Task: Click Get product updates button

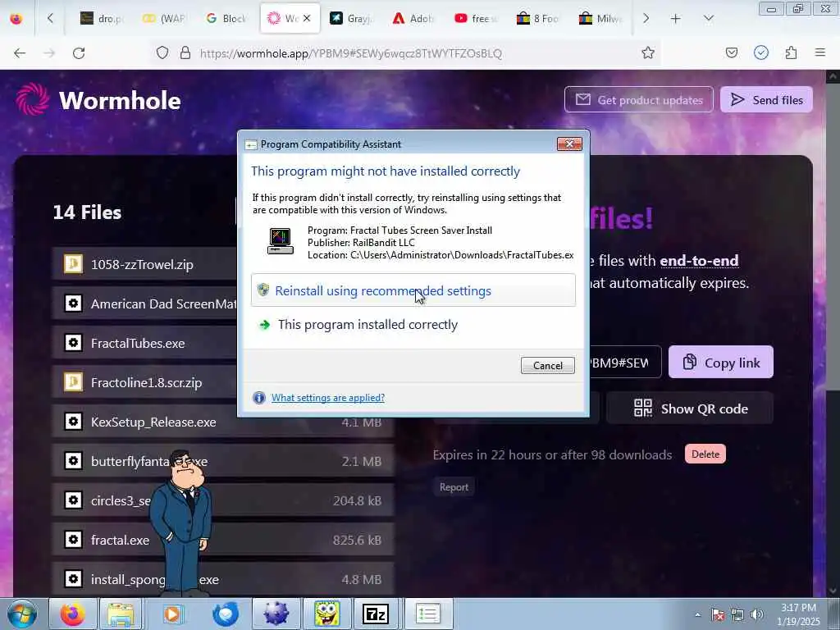Action: (638, 99)
